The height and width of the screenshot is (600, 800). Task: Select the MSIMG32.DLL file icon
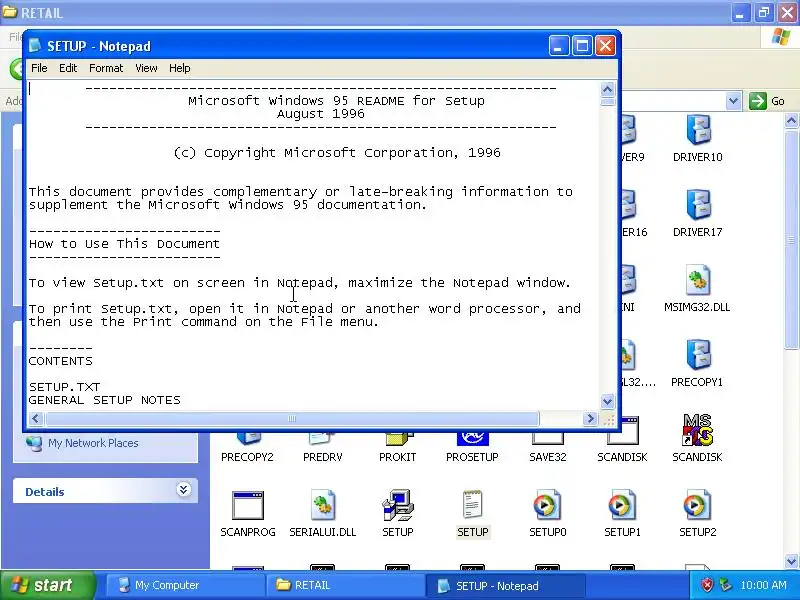tap(697, 280)
